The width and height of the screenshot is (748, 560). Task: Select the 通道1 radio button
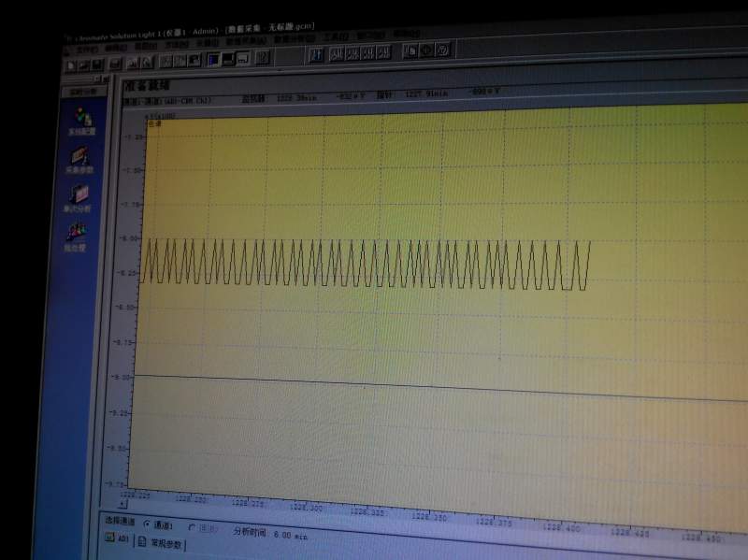point(147,524)
